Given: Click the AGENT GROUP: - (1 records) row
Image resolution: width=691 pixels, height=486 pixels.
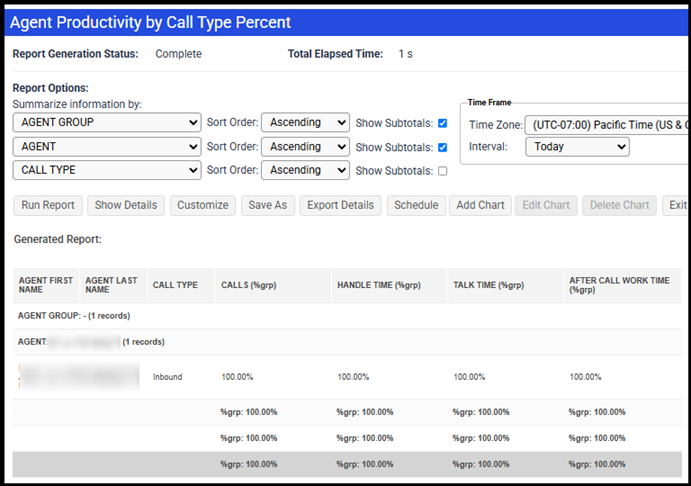Looking at the screenshot, I should point(347,316).
